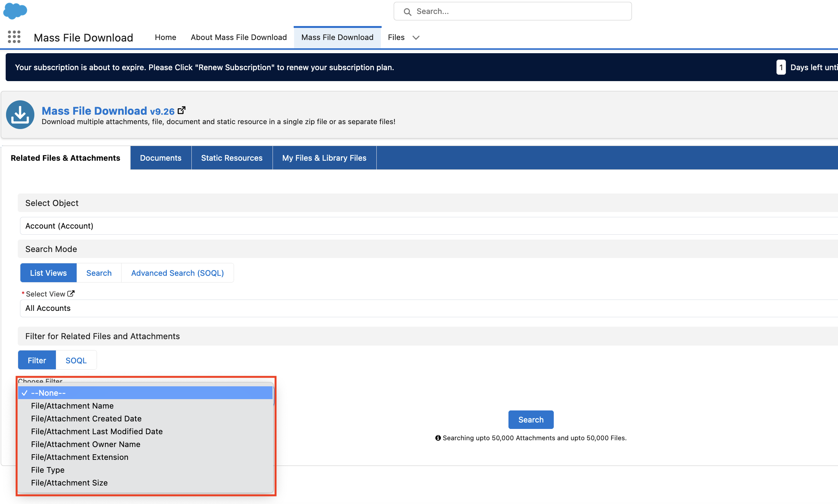The image size is (838, 504).
Task: Click the round download app icon
Action: [x=20, y=115]
